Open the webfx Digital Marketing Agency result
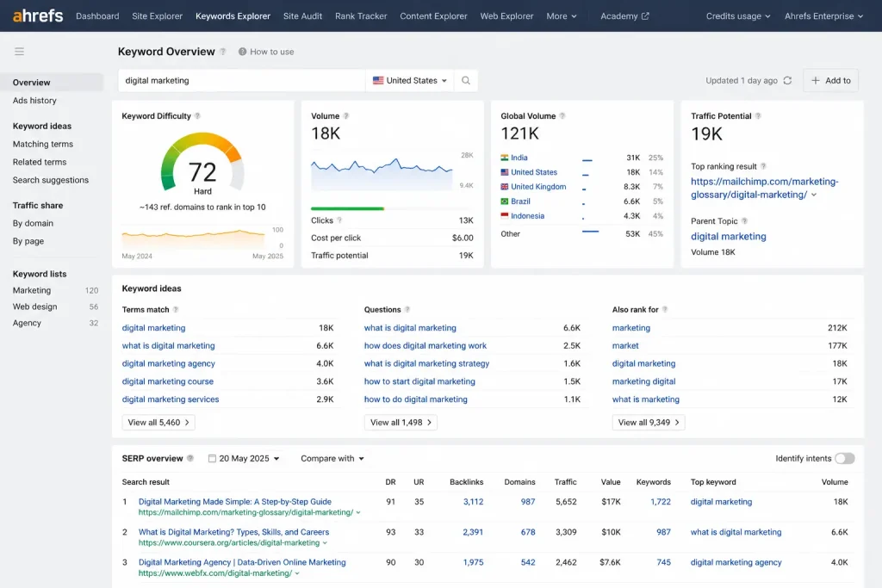The width and height of the screenshot is (882, 588). [242, 562]
